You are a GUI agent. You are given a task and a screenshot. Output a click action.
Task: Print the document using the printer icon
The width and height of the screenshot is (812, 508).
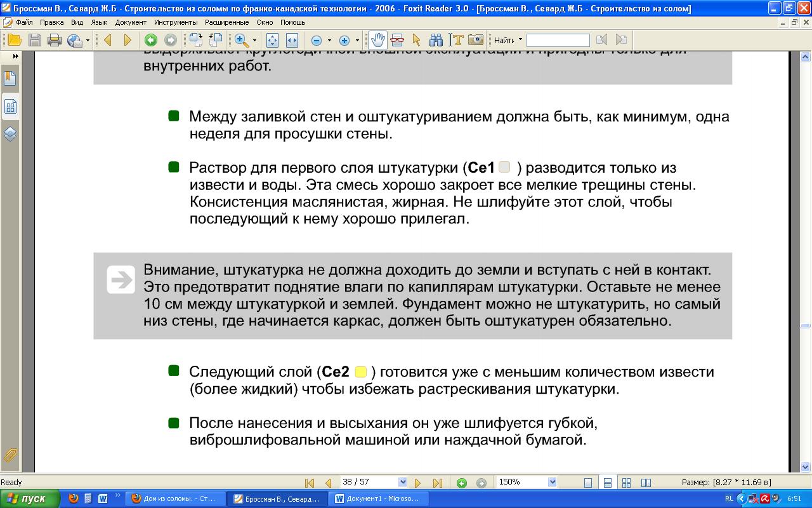coord(55,40)
